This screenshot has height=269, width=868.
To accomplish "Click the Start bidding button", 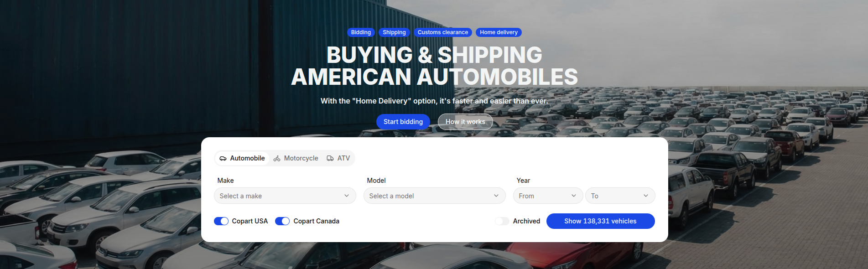I will pos(403,122).
